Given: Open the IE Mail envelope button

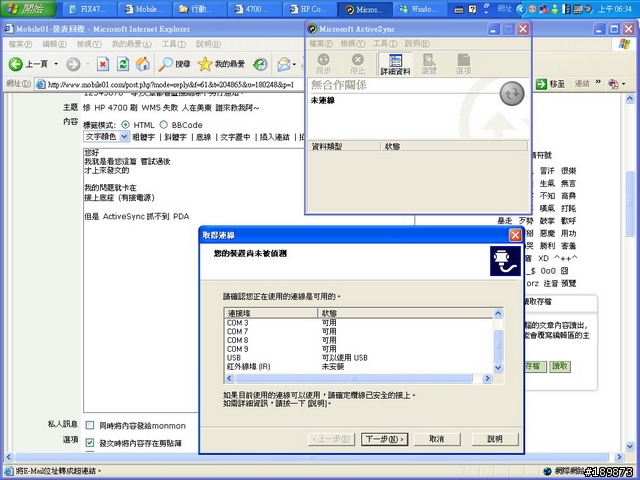Looking at the screenshot, I should (283, 64).
